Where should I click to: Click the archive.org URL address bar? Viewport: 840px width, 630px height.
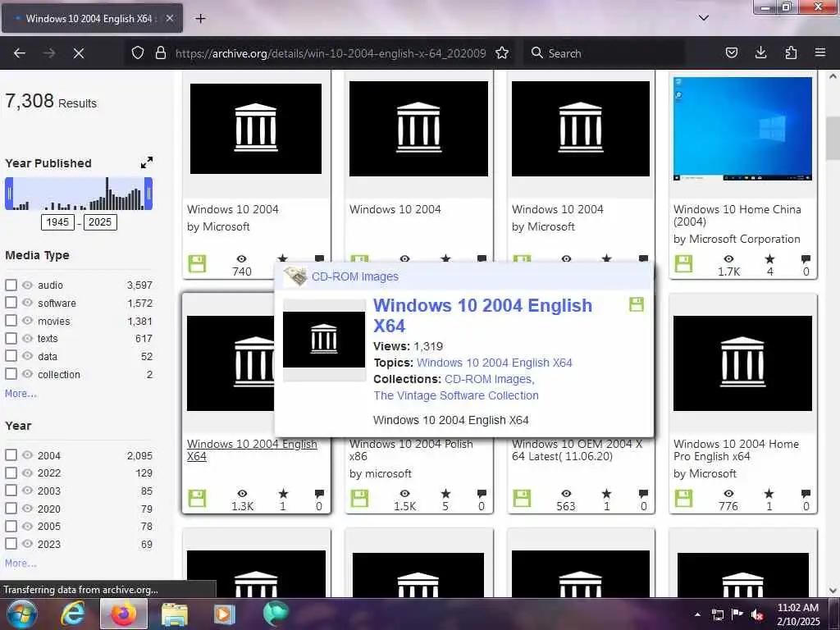click(331, 53)
